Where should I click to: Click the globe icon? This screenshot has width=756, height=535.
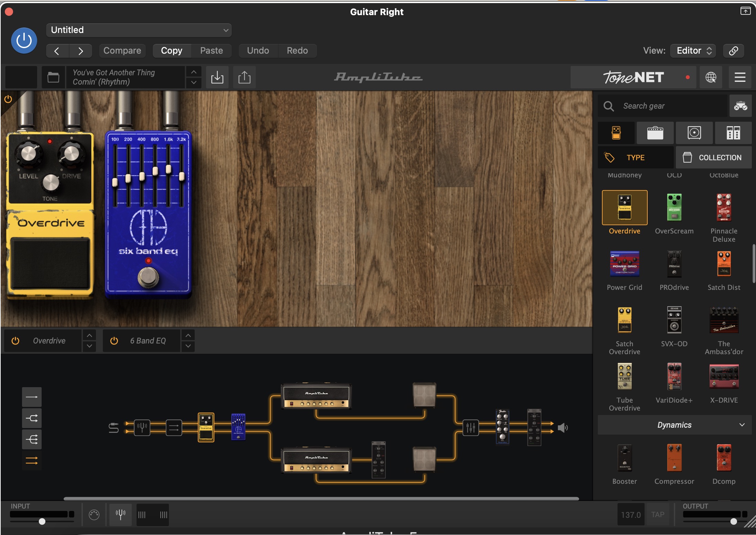[711, 77]
